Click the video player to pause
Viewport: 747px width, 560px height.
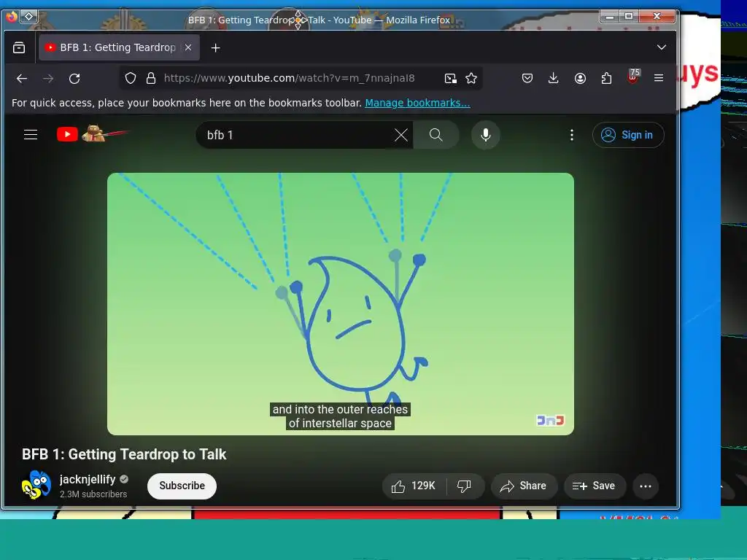340,304
